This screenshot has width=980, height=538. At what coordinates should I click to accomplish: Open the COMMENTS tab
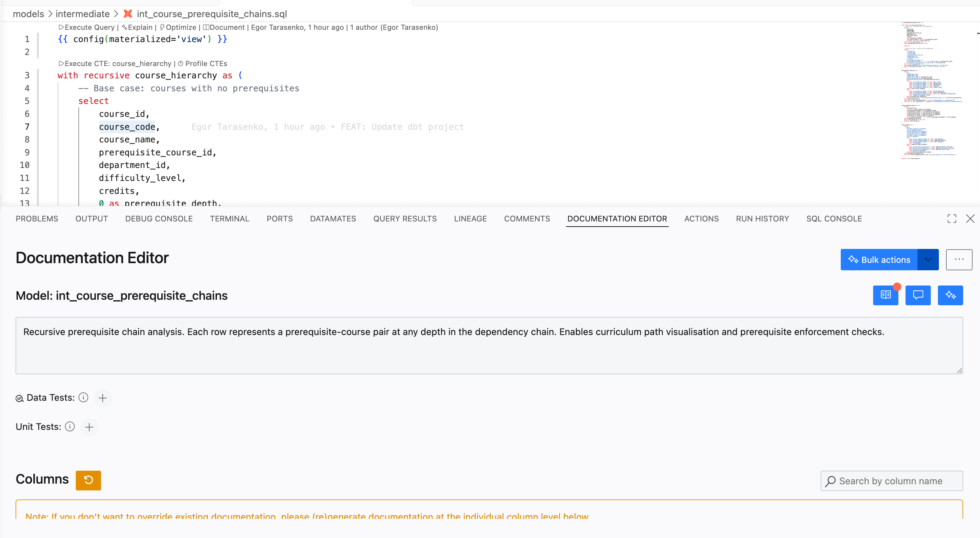click(x=527, y=219)
